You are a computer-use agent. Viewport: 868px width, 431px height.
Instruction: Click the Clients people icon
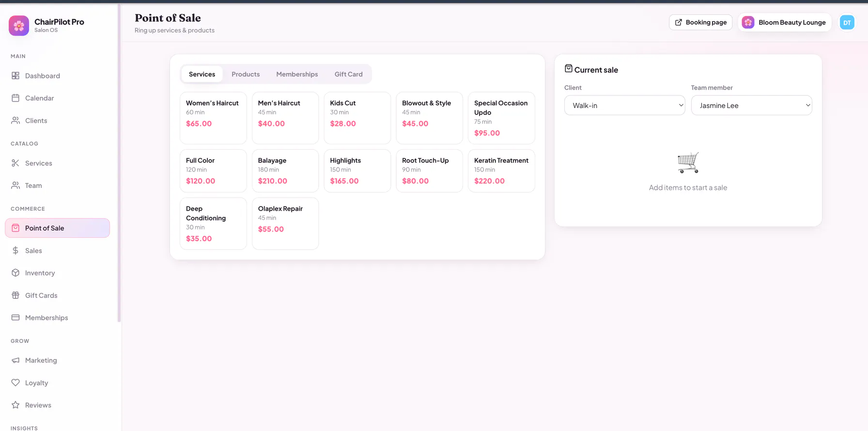[15, 121]
